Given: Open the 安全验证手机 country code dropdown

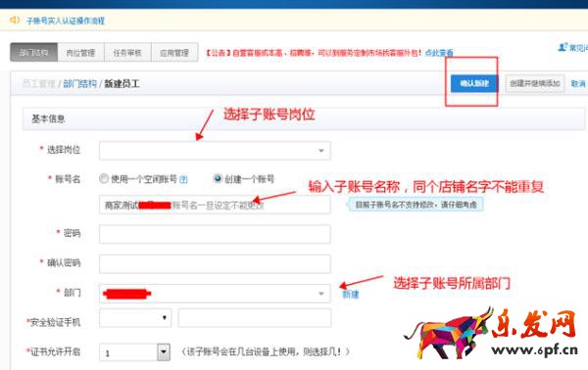Looking at the screenshot, I should pos(135,317).
